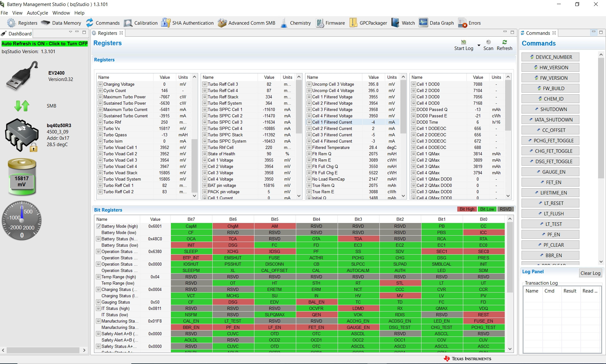The width and height of the screenshot is (606, 364).
Task: Click the Bit Low legend swatch
Action: tap(487, 209)
